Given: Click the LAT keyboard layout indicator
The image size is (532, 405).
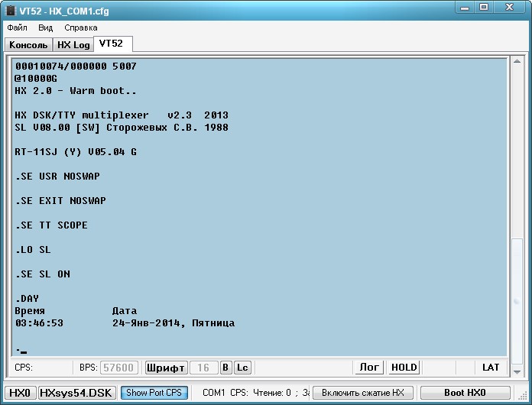Looking at the screenshot, I should pyautogui.click(x=491, y=368).
